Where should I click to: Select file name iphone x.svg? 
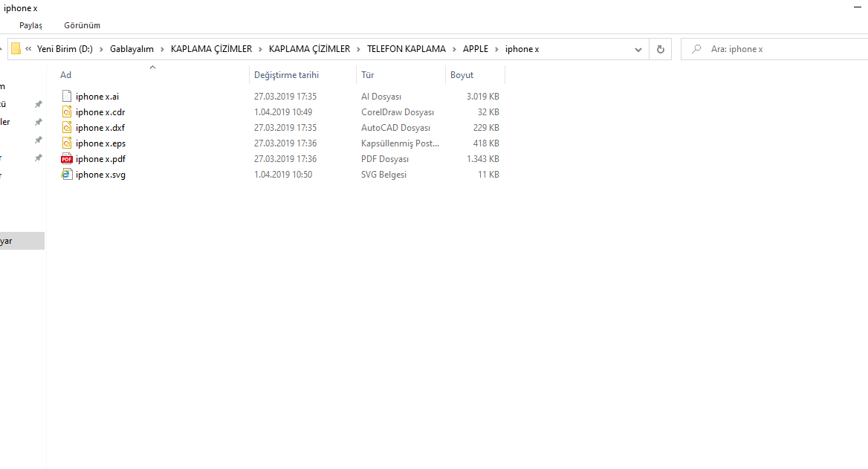coord(101,175)
